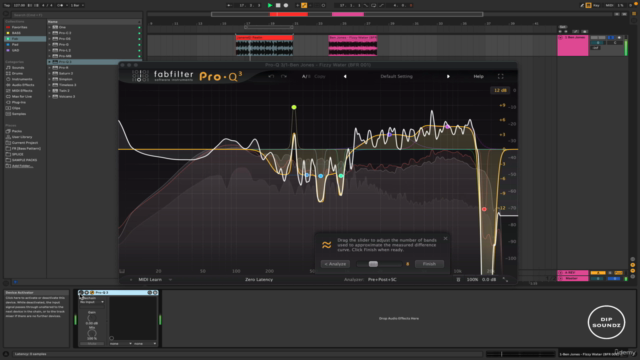The image size is (640, 360).
Task: Go to next preset in Pro-Q 3
Action: (x=448, y=76)
